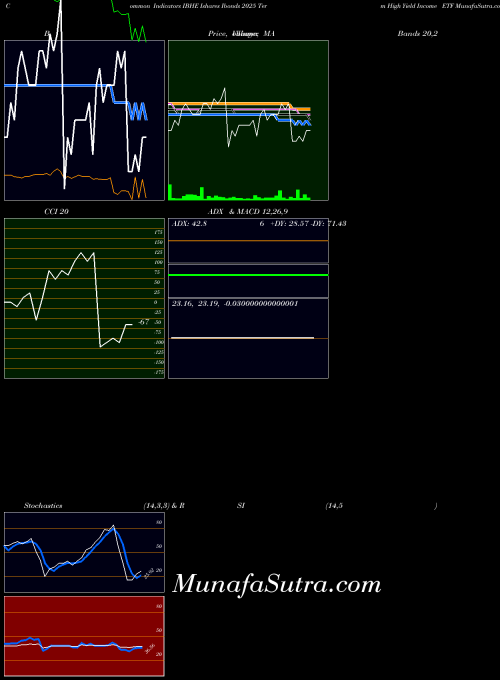Click the 'High Yield Income ETF' title text

pyautogui.click(x=421, y=7)
